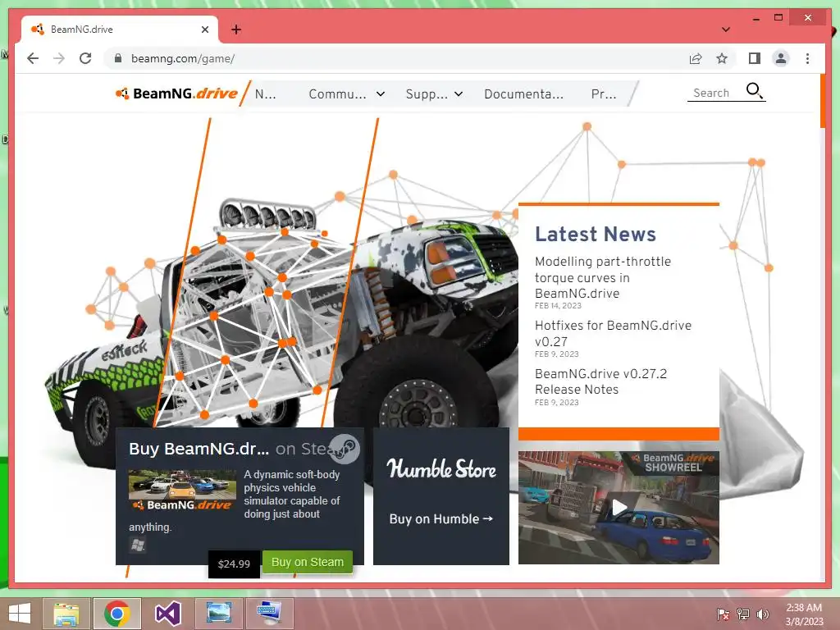Close the BeamNG.drive tab
The image size is (840, 630).
tap(204, 30)
